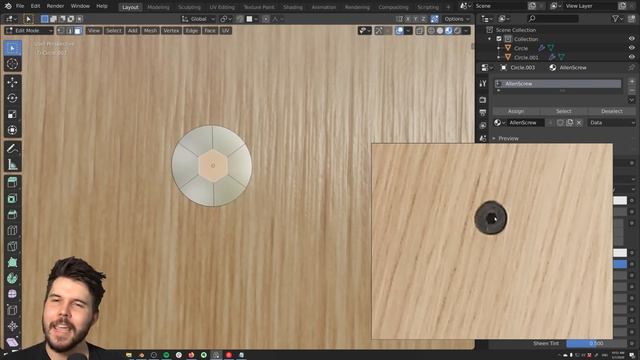Open the Scene properties tab
Viewport: 640px width, 360px height.
483,138
